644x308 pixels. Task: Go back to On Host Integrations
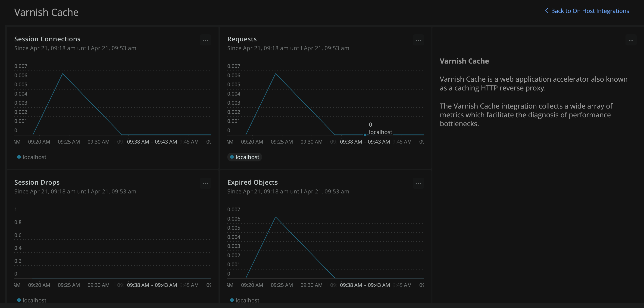point(590,11)
